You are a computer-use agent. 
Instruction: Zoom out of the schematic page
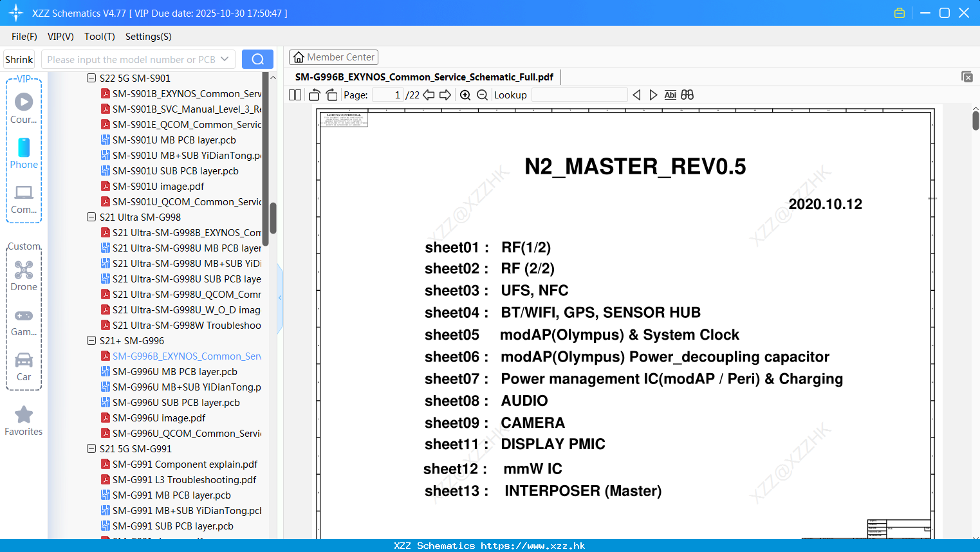tap(482, 95)
